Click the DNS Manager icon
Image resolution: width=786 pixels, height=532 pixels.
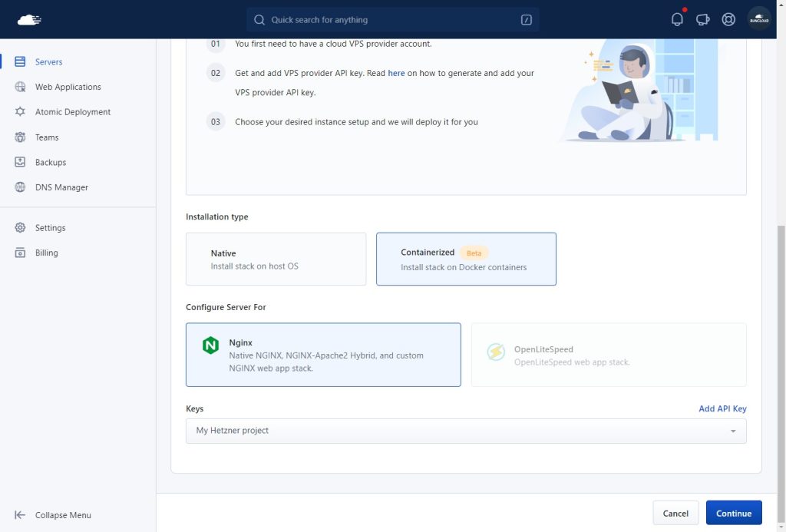[x=20, y=187]
